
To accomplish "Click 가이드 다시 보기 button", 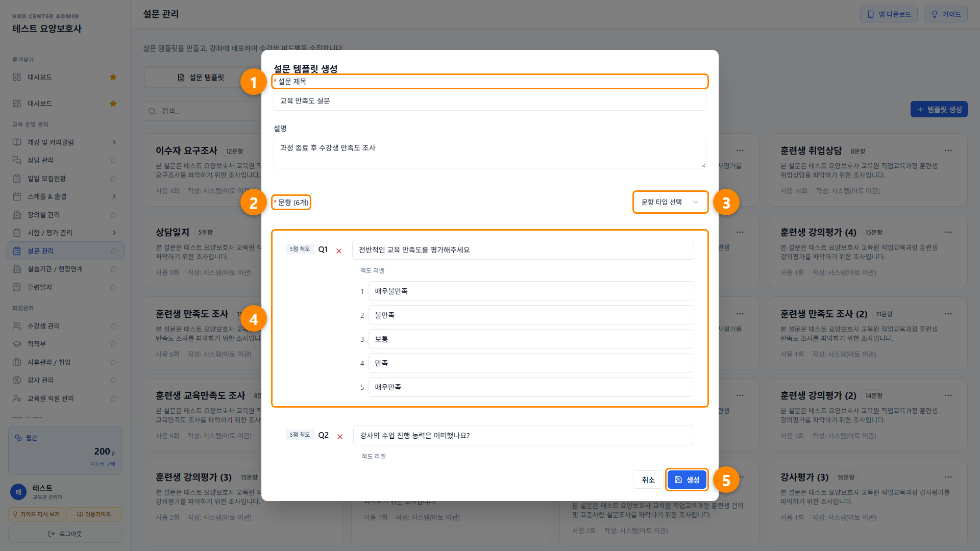I will [x=36, y=514].
